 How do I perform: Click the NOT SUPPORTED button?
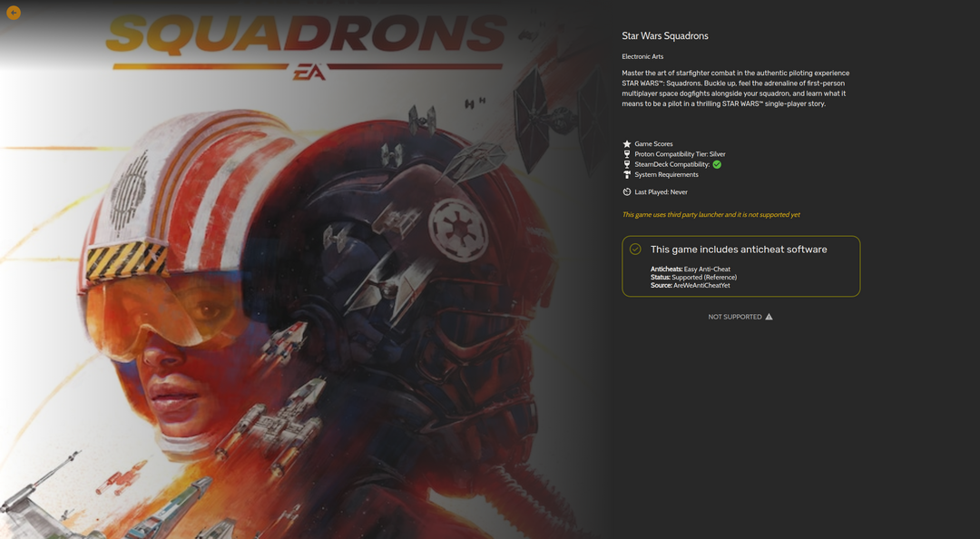tap(740, 317)
